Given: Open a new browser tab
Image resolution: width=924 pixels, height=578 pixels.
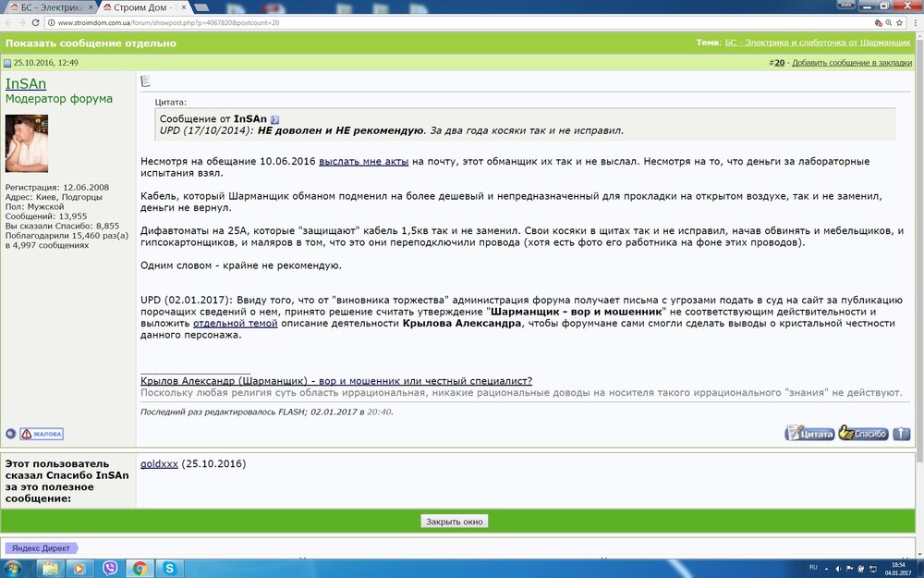Looking at the screenshot, I should click(201, 7).
